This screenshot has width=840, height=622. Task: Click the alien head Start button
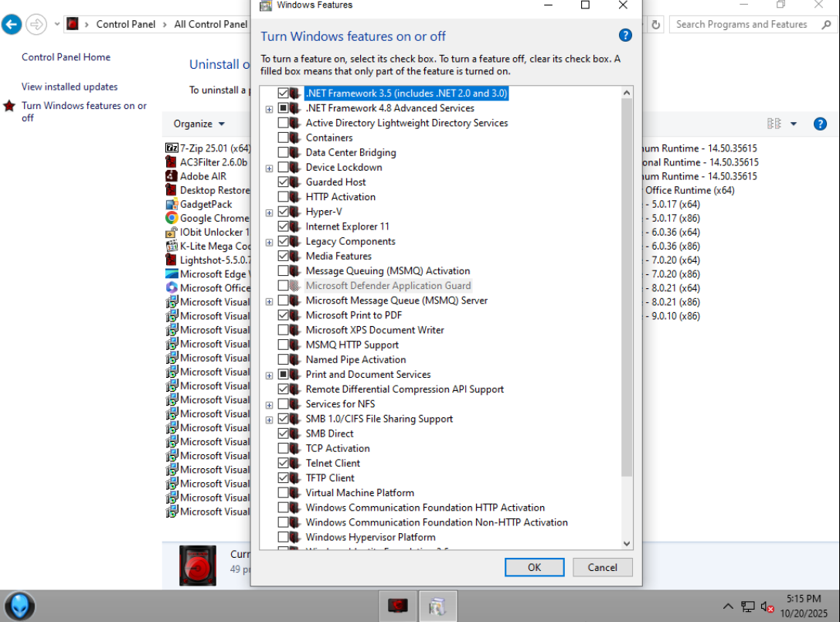coord(20,606)
